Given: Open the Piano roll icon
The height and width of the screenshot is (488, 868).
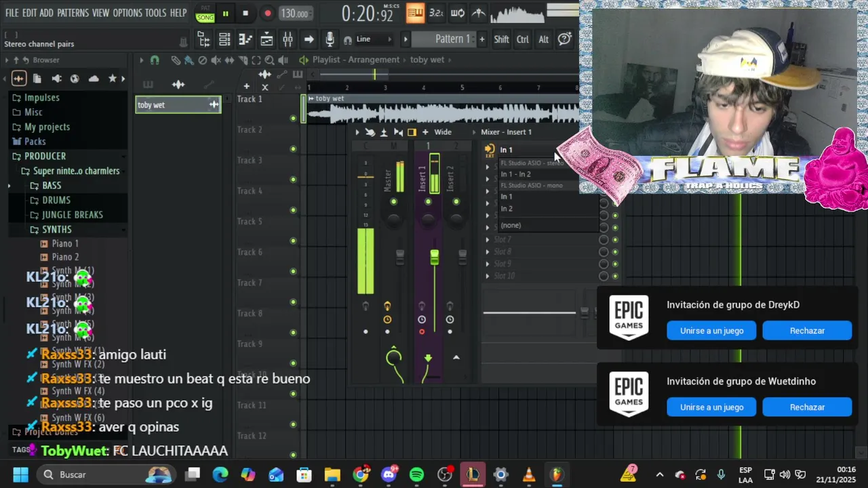Looking at the screenshot, I should (245, 39).
